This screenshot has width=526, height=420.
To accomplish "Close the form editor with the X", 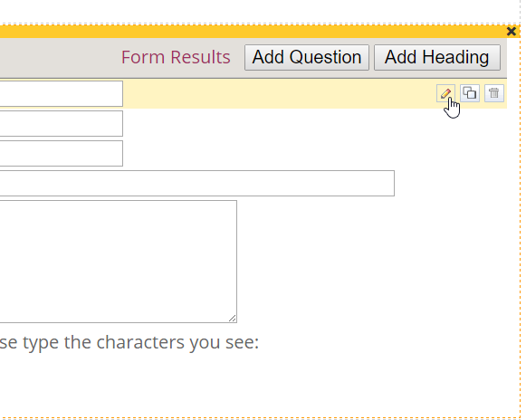I will [x=512, y=32].
